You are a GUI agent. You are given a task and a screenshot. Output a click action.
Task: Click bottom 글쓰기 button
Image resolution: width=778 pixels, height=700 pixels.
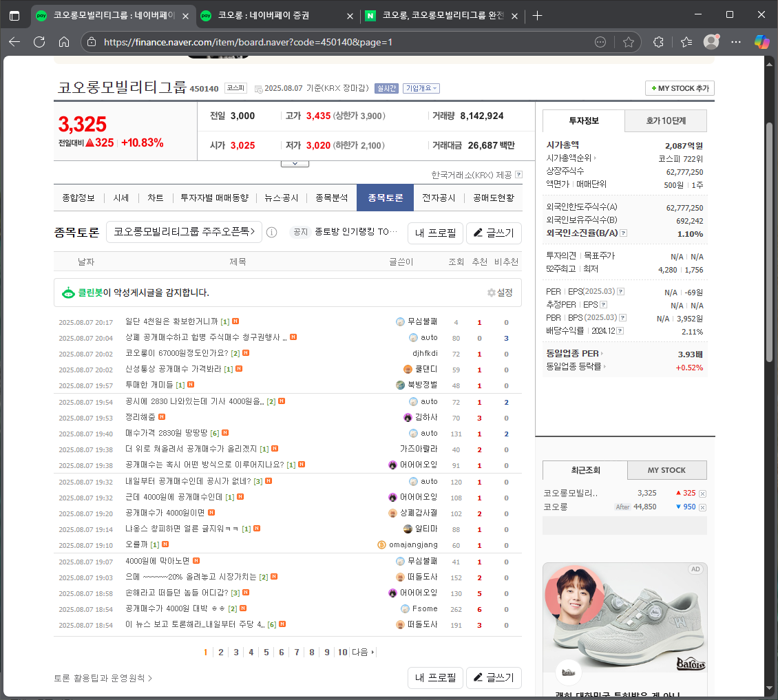point(494,678)
